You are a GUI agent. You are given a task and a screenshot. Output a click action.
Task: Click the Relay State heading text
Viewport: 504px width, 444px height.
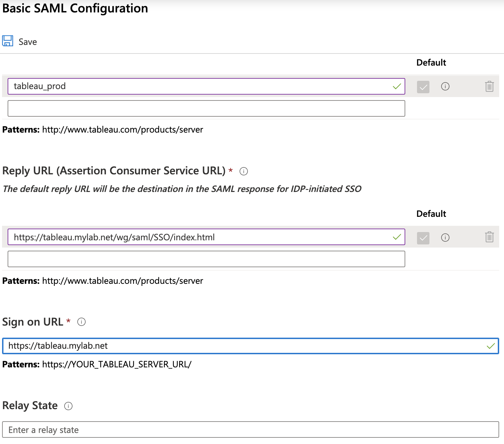point(30,405)
